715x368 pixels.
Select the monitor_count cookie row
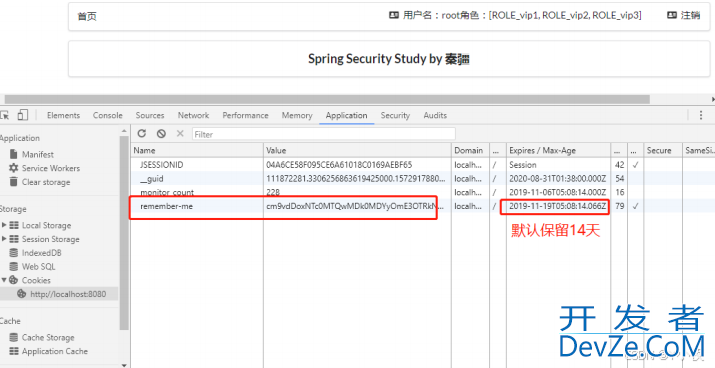click(x=423, y=192)
